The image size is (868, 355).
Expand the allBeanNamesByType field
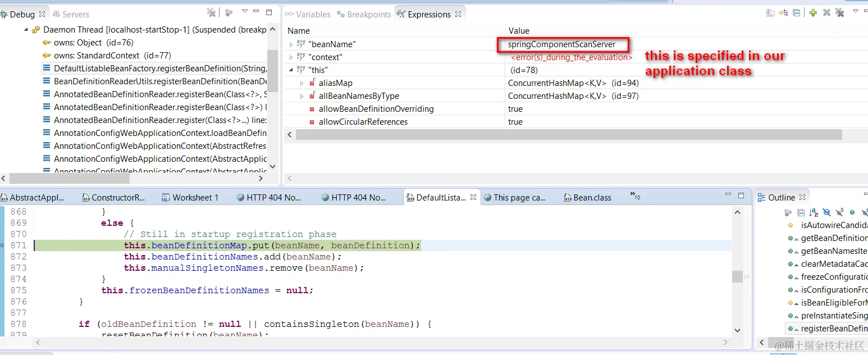point(302,96)
